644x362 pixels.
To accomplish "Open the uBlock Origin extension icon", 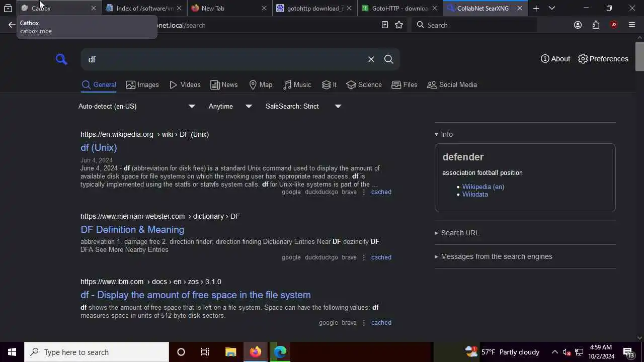I will pyautogui.click(x=613, y=25).
